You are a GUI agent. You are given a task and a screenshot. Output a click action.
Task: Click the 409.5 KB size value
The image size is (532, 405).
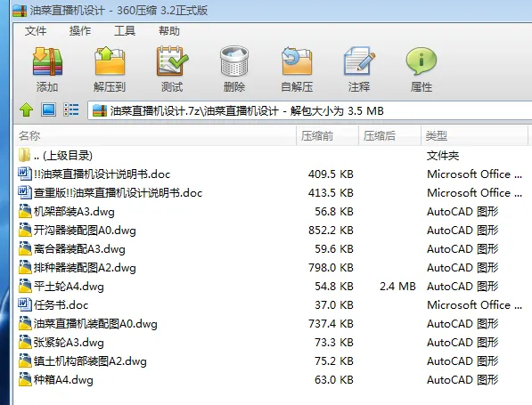331,174
